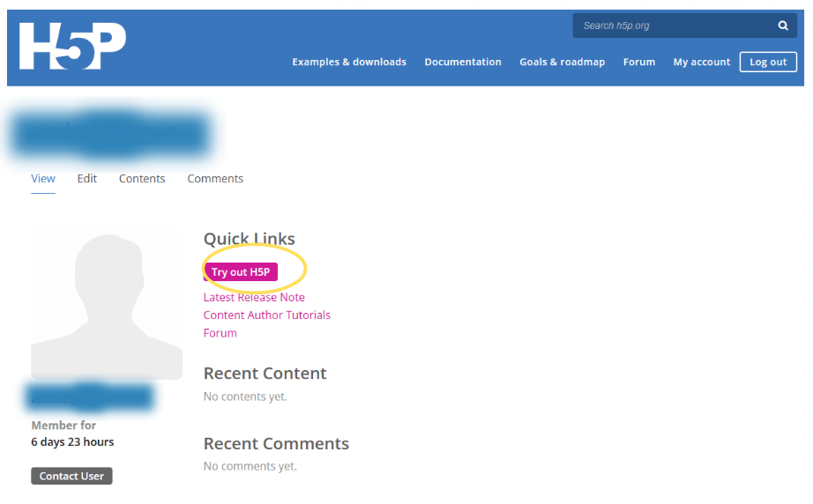Click the Contact User button
813x504 pixels.
tap(71, 476)
